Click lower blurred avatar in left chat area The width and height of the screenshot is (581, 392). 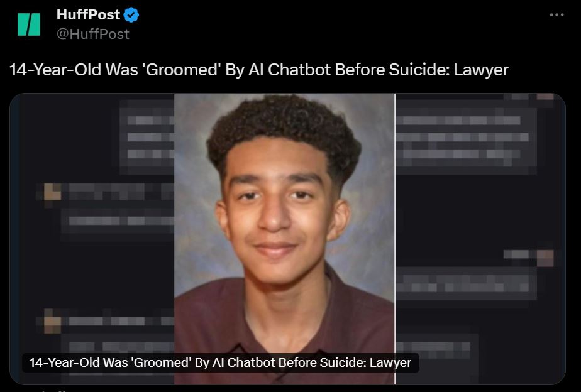(53, 321)
